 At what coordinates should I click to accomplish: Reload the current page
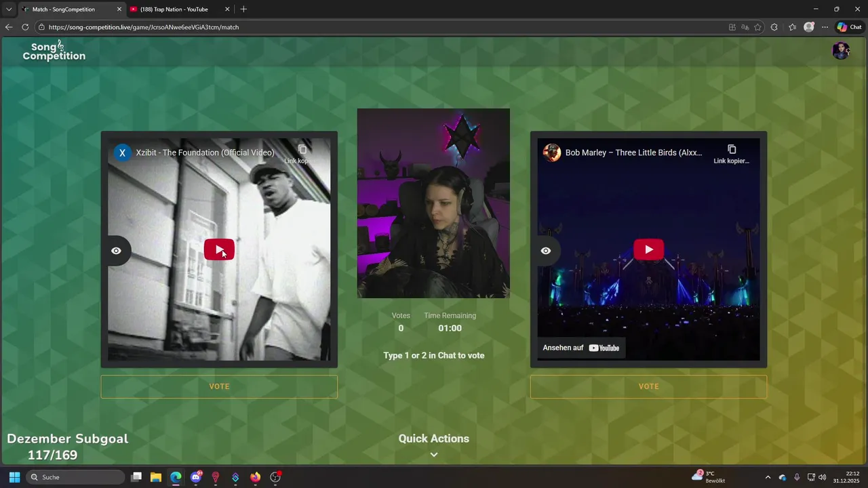(25, 27)
